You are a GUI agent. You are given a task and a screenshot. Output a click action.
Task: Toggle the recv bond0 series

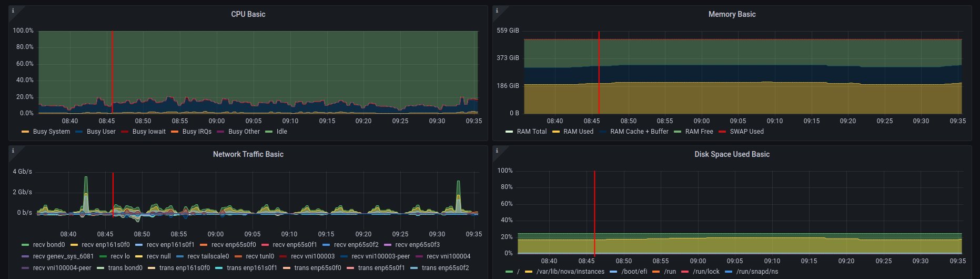(48, 245)
